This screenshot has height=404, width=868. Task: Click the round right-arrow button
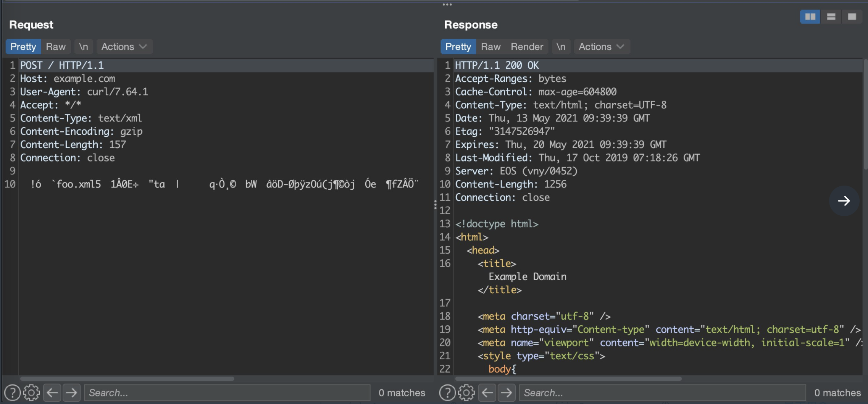pos(844,201)
